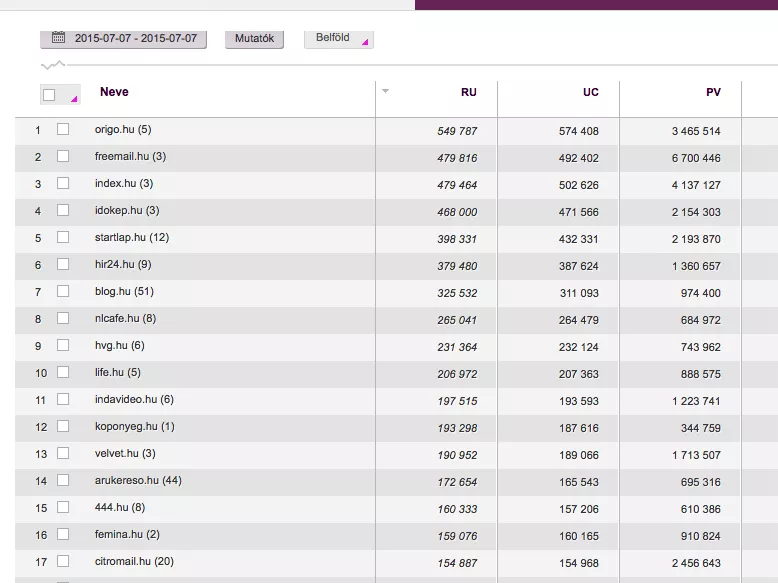Select PV value 1 223 741 for indavideo.hu
The width and height of the screenshot is (778, 583).
pyautogui.click(x=696, y=401)
